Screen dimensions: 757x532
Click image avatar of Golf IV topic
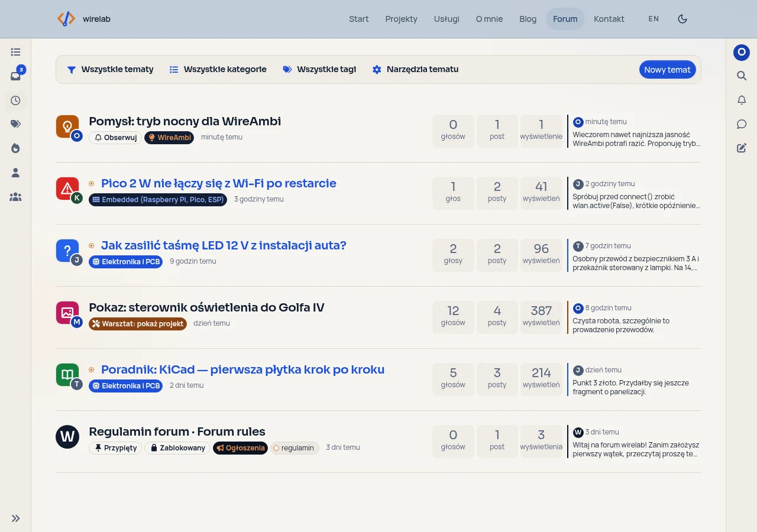(67, 313)
